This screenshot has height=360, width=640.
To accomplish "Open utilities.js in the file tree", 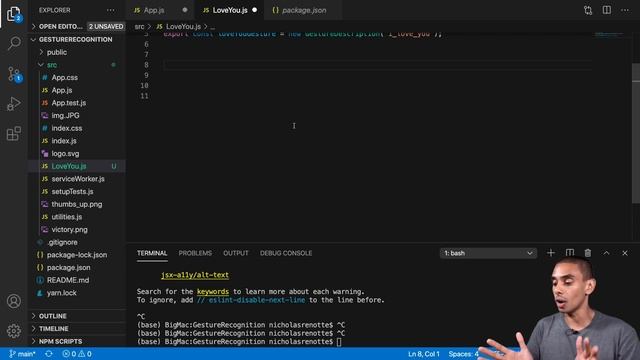I will [67, 217].
